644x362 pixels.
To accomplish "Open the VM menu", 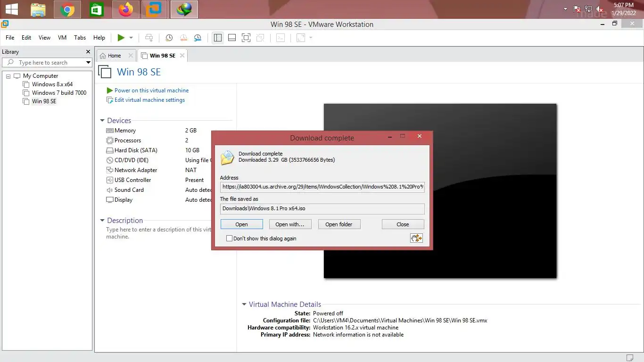I will [x=62, y=38].
